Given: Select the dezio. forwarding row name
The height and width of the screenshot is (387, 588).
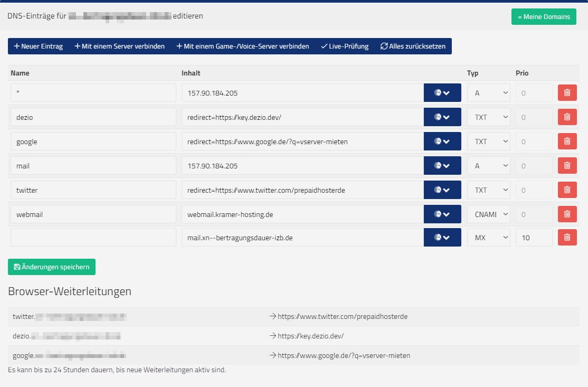Looking at the screenshot, I should (x=67, y=336).
